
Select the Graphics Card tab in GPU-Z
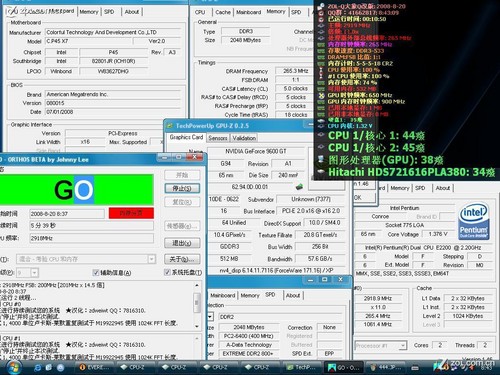pyautogui.click(x=186, y=137)
